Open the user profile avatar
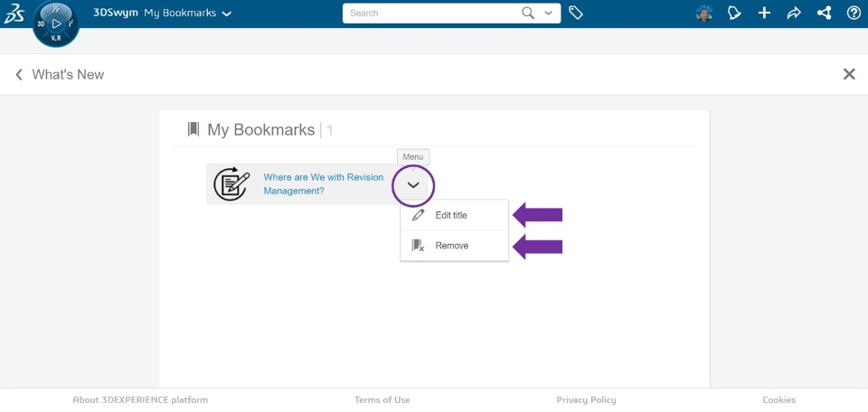Viewport: 868px width, 412px height. (704, 14)
